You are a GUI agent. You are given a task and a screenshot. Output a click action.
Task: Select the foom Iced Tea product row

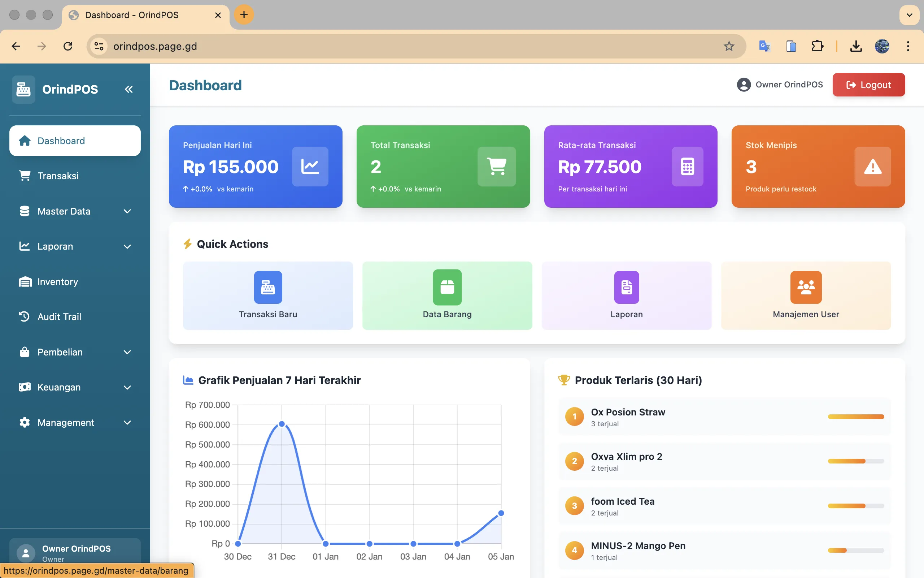pos(725,506)
